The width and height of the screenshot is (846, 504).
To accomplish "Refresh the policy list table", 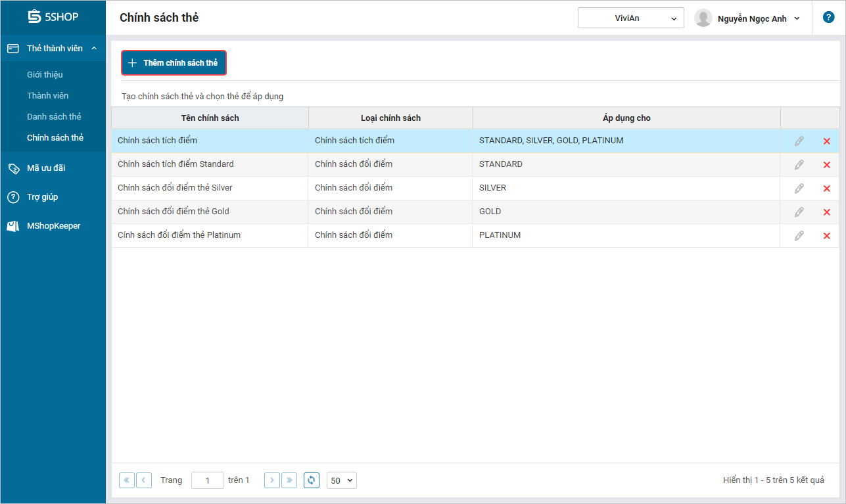I will [x=312, y=480].
